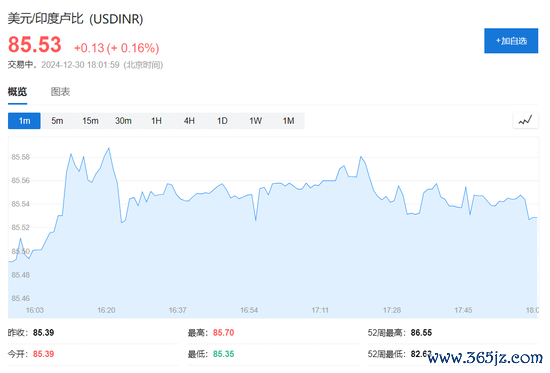This screenshot has width=550, height=373.
Task: Open the 概览 tab
Action: 18,92
